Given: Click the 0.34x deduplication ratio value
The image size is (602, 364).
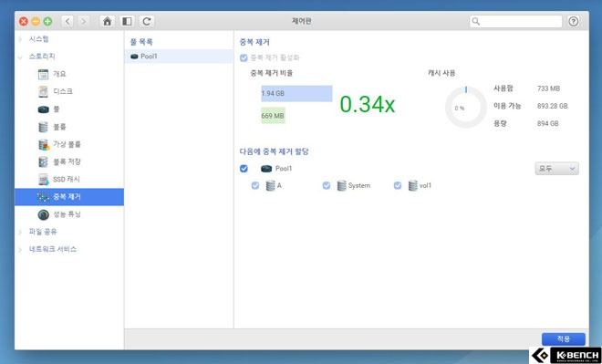Looking at the screenshot, I should (x=367, y=104).
